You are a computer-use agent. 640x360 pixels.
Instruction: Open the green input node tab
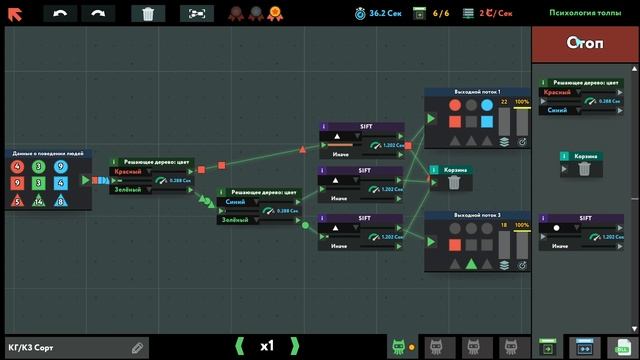pyautogui.click(x=547, y=347)
